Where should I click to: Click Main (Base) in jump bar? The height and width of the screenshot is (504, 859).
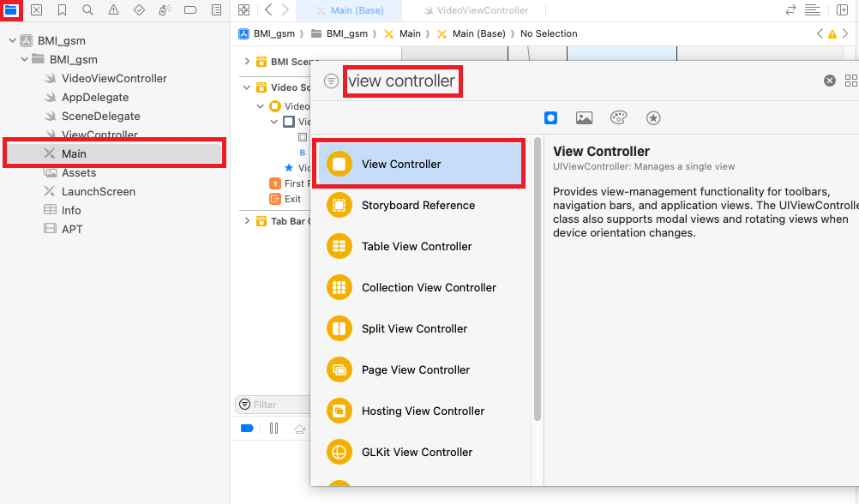pos(472,33)
